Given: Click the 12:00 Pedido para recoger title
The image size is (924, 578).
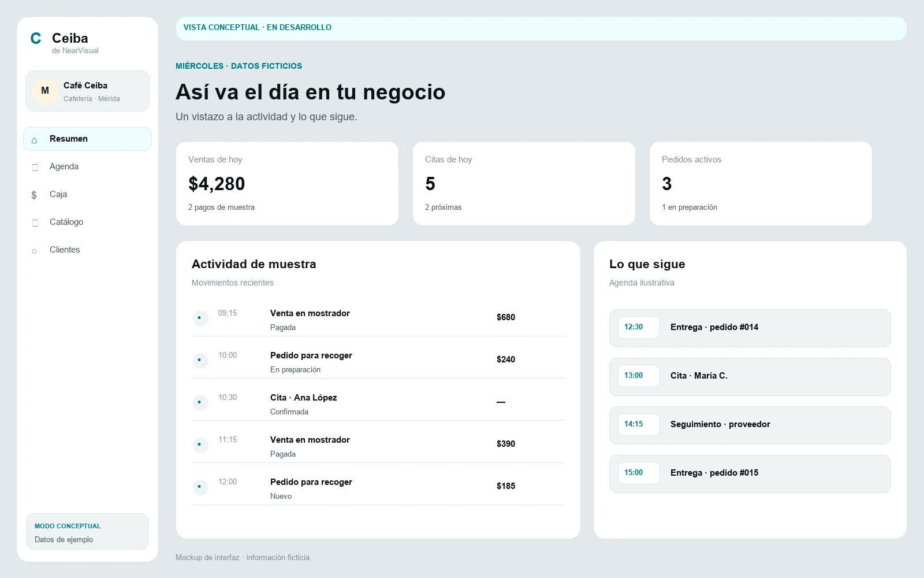Looking at the screenshot, I should (x=311, y=482).
